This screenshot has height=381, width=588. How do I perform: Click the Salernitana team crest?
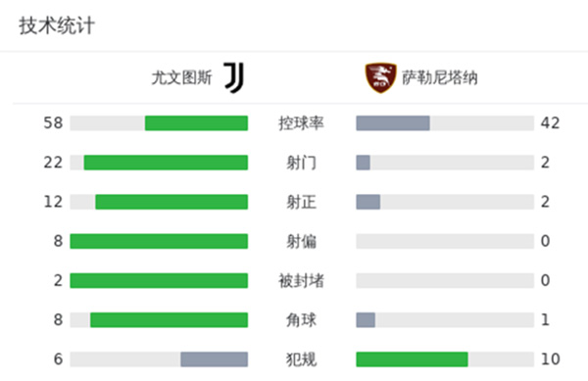[x=380, y=78]
